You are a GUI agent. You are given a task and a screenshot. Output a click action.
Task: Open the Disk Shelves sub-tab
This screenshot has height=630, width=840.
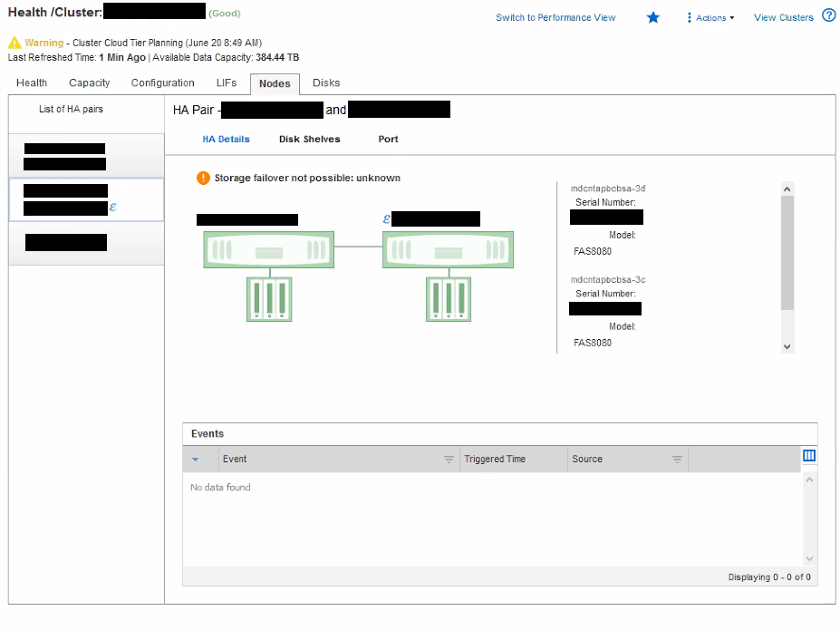[309, 140]
